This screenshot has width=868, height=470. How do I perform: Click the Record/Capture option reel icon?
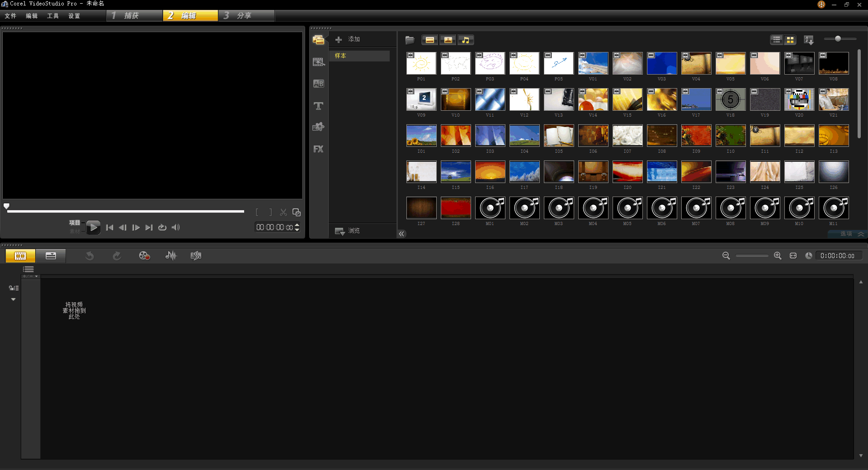tap(144, 256)
